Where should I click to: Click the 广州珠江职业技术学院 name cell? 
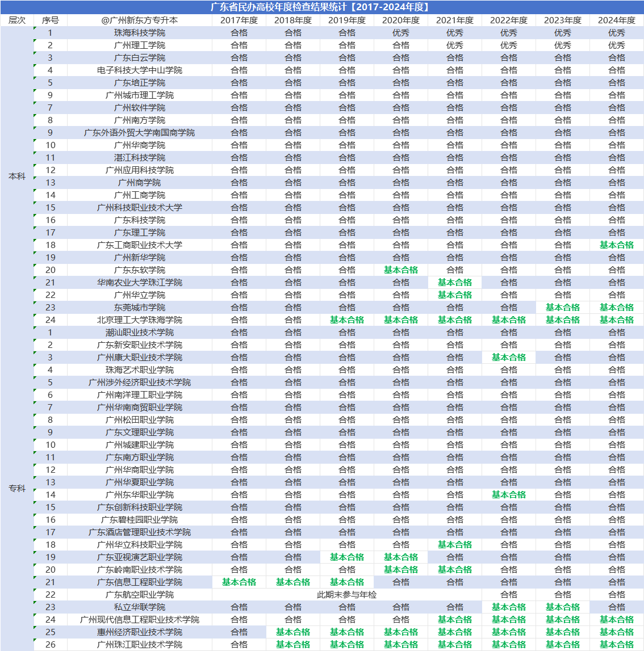[140, 644]
